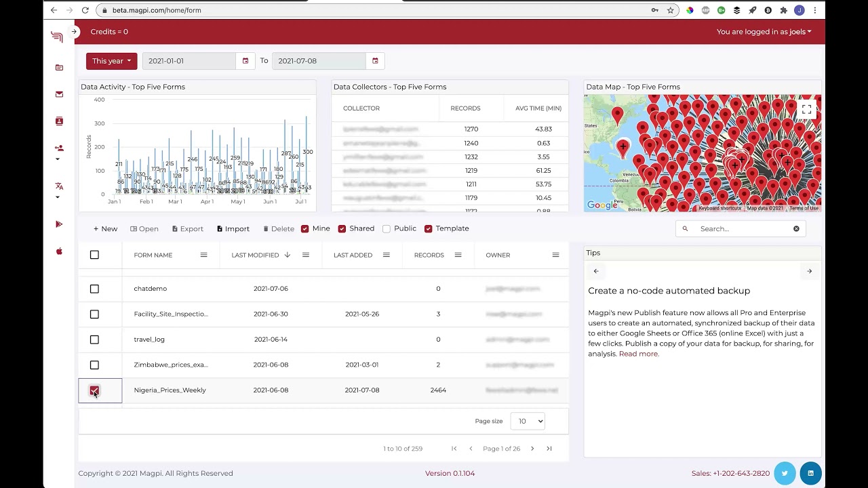Clear the search field with the X icon
The height and width of the screenshot is (488, 868).
pos(796,229)
